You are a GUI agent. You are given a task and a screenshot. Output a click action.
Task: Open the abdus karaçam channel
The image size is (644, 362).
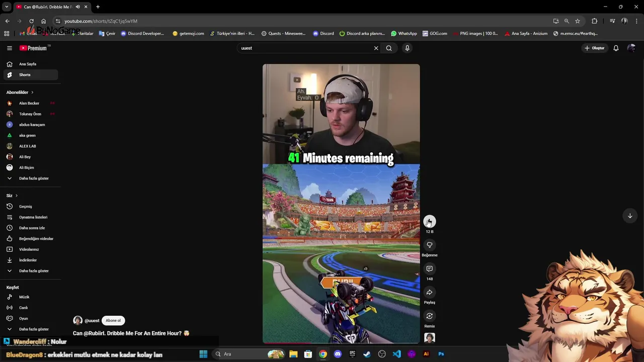coord(31,125)
